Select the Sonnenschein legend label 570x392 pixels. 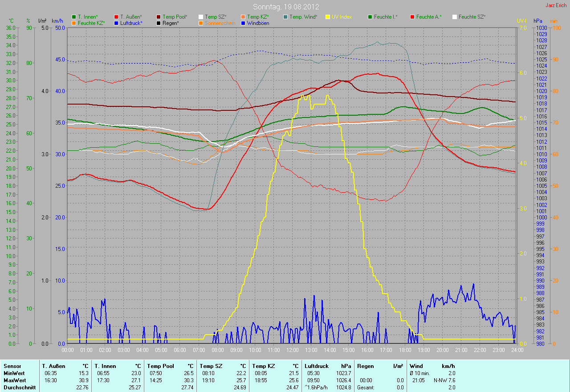coord(220,23)
